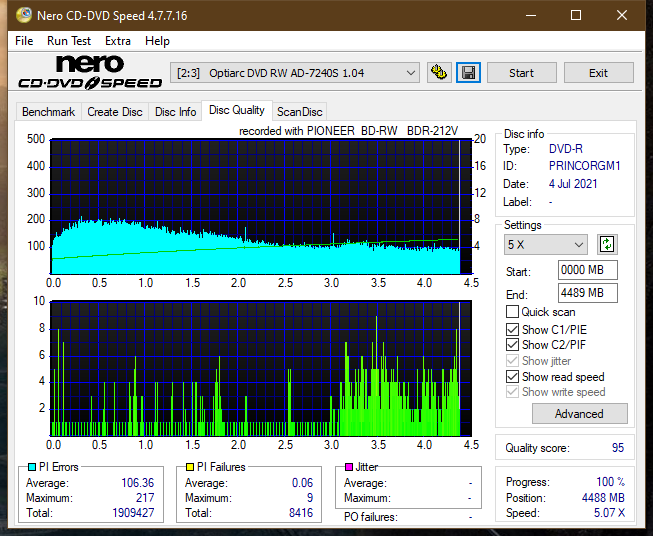Click the date value 4 Jul 2021
653x536 pixels.
(573, 184)
